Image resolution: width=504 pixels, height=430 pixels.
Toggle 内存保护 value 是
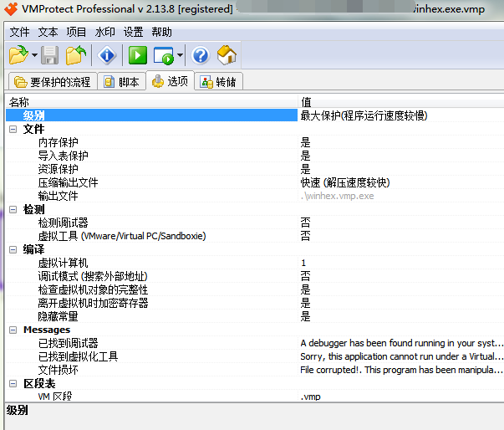305,142
